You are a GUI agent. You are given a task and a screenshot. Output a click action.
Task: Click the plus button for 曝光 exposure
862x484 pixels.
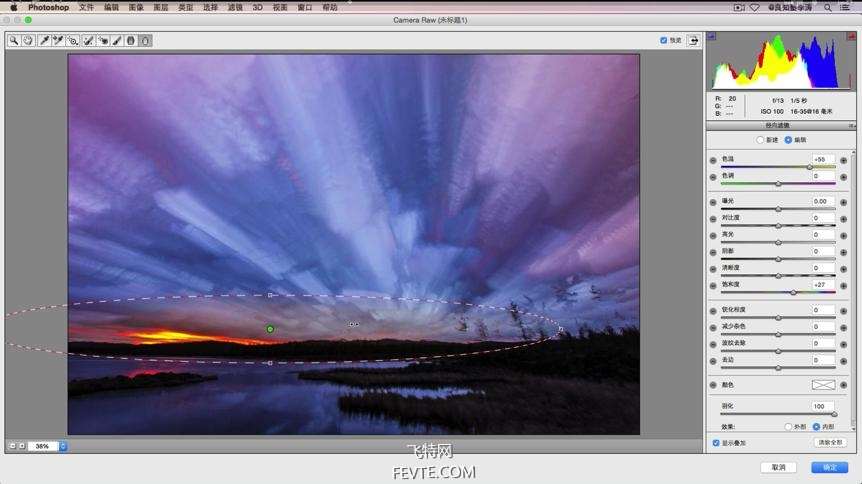[x=843, y=202]
